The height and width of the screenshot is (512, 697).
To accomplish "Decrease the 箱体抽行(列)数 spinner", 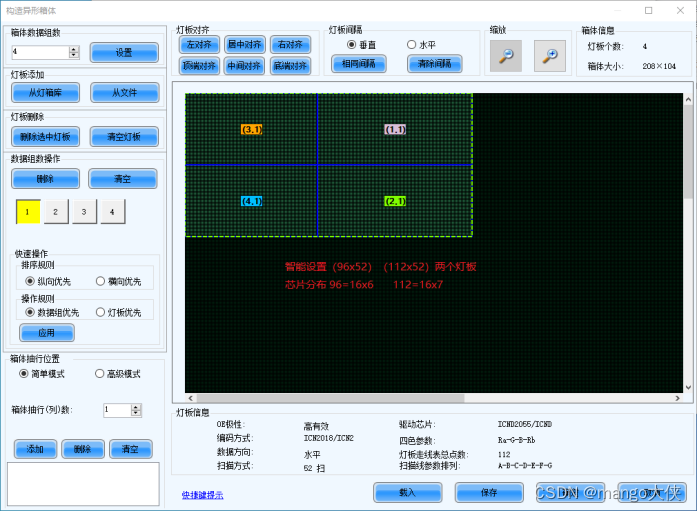I will click(x=136, y=413).
